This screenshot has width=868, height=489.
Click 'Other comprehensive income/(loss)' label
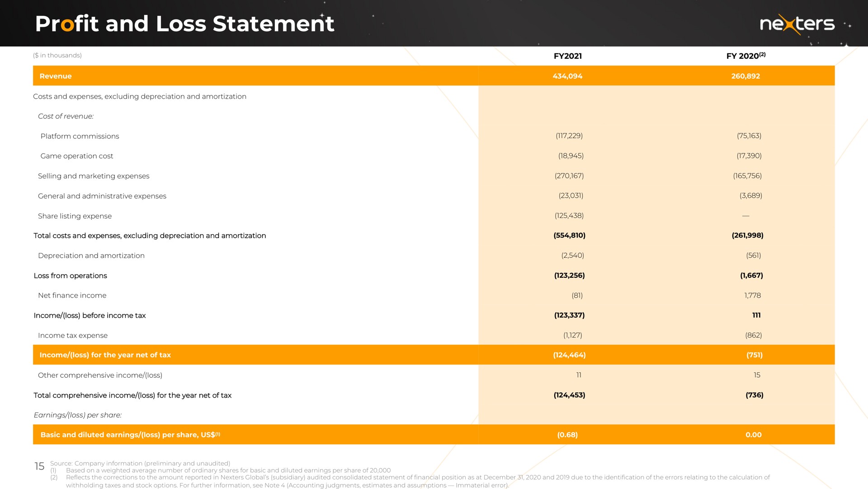coord(100,375)
